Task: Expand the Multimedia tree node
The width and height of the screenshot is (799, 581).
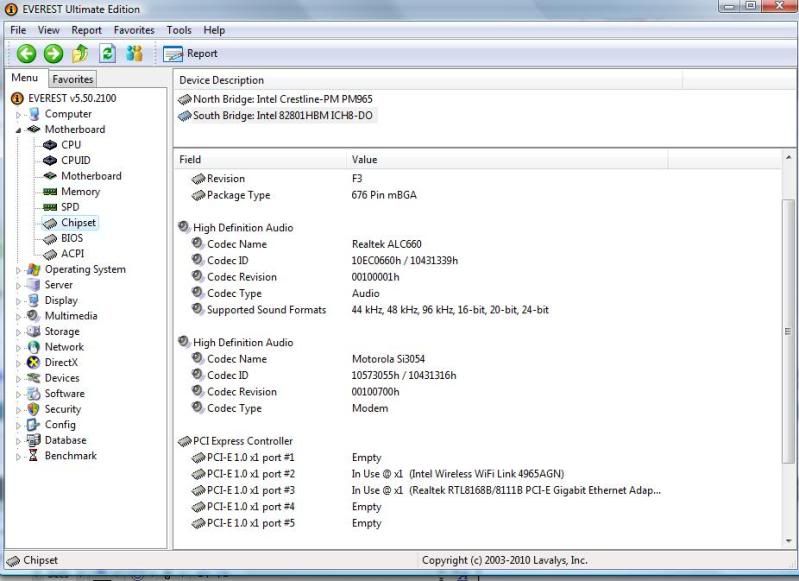Action: pyautogui.click(x=18, y=316)
